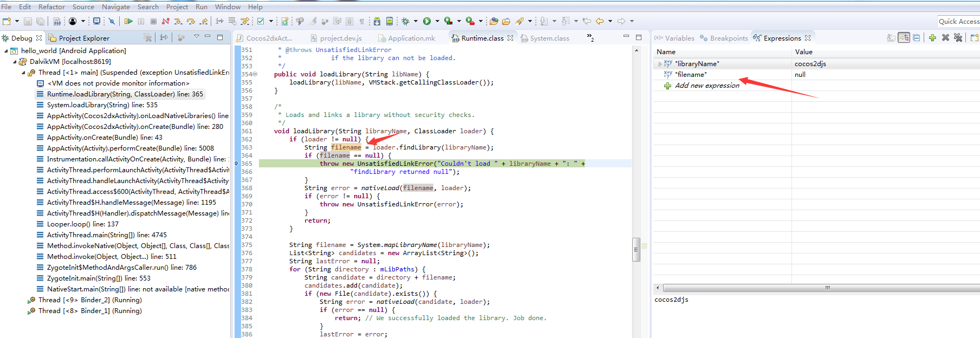Viewport: 980px width, 338px height.
Task: Click the Step Return icon
Action: [x=204, y=21]
